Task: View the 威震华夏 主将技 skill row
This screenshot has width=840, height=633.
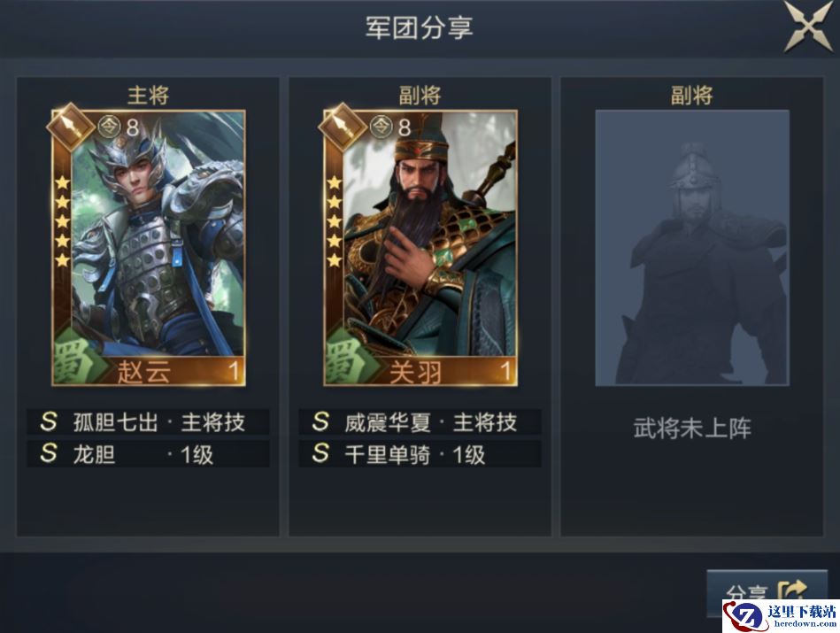Action: tap(420, 422)
